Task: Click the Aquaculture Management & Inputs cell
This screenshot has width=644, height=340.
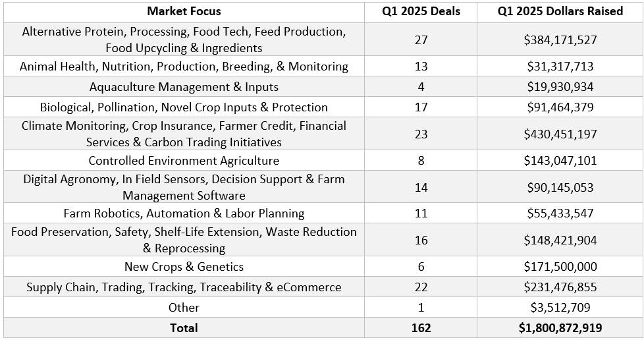Action: click(x=184, y=87)
